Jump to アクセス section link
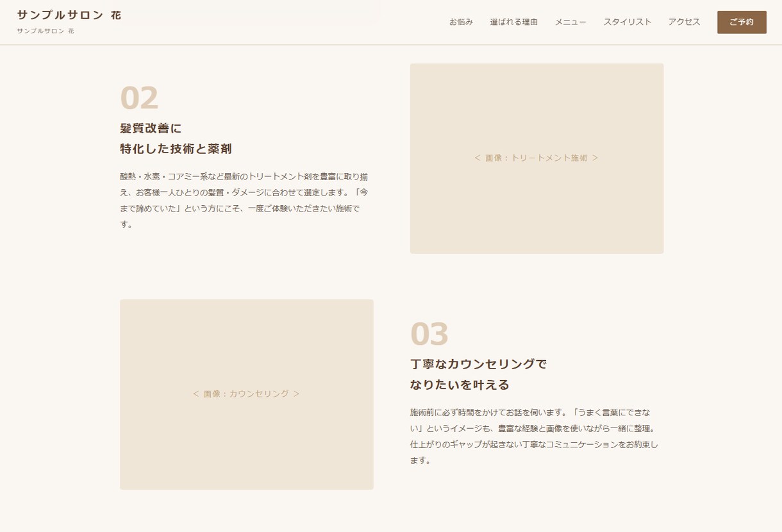 685,22
